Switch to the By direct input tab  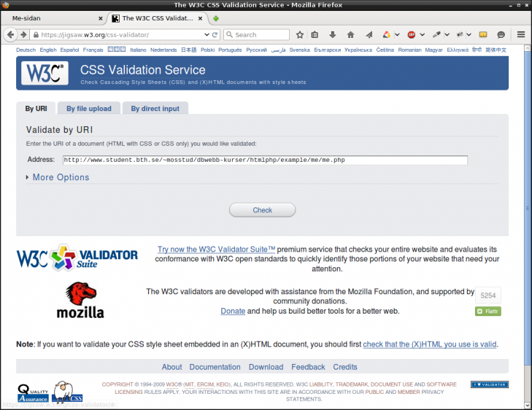pos(155,109)
